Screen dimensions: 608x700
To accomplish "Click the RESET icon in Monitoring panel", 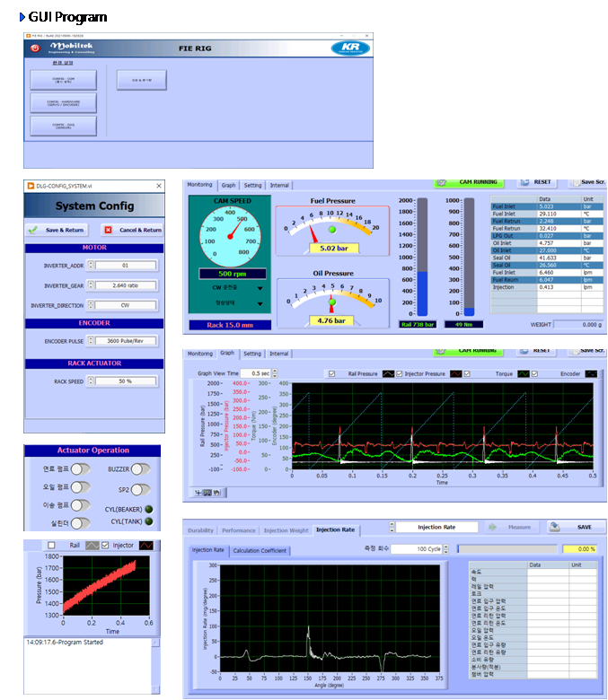I will pos(524,182).
